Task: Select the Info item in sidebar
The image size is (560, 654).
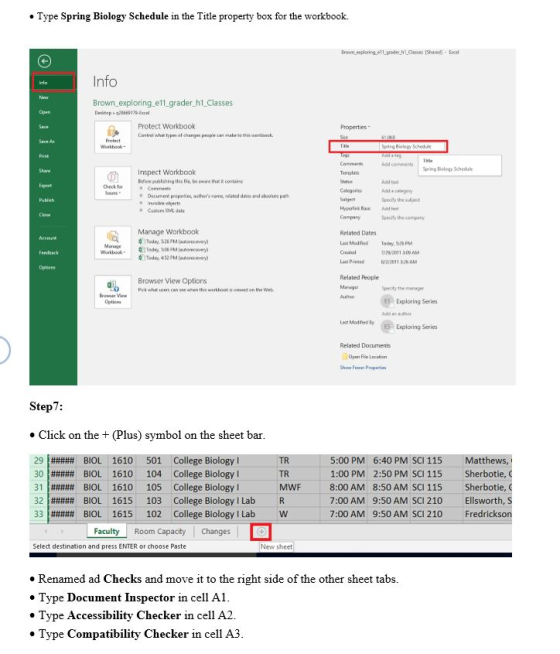Action: pos(53,83)
